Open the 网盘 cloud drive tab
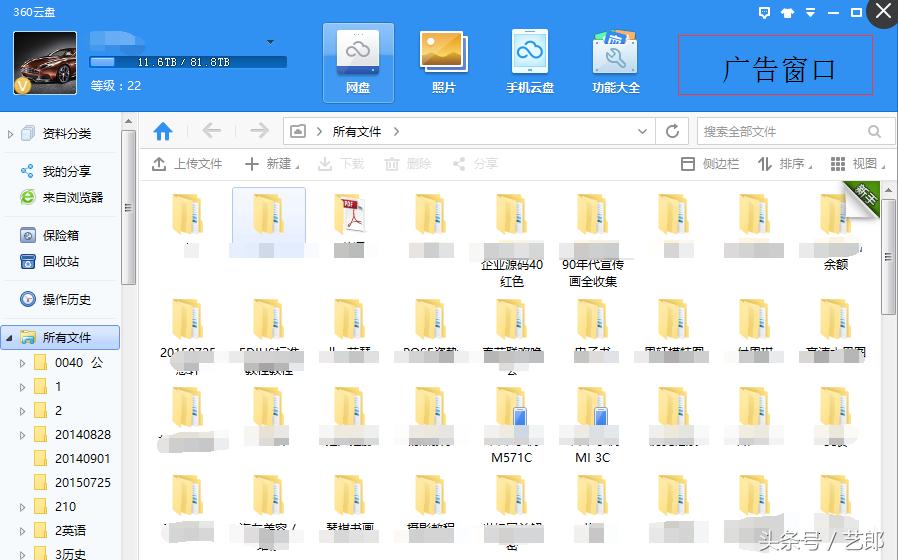 (x=358, y=62)
